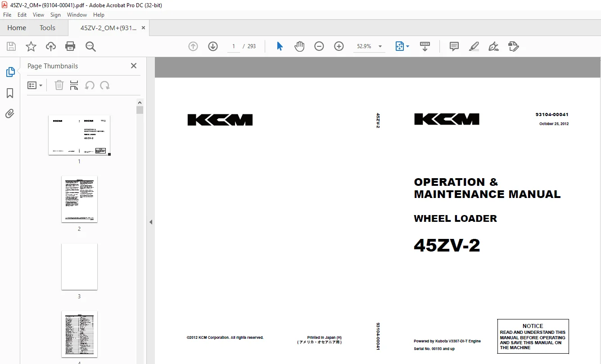Close the 45ZV-2_OM+ document tab
This screenshot has width=601, height=364.
tap(143, 28)
